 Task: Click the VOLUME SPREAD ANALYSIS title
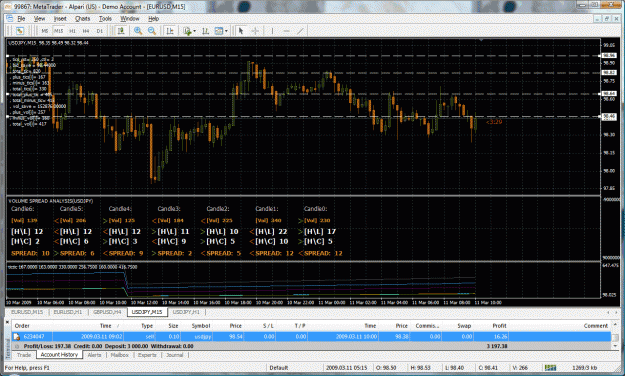[x=51, y=201]
